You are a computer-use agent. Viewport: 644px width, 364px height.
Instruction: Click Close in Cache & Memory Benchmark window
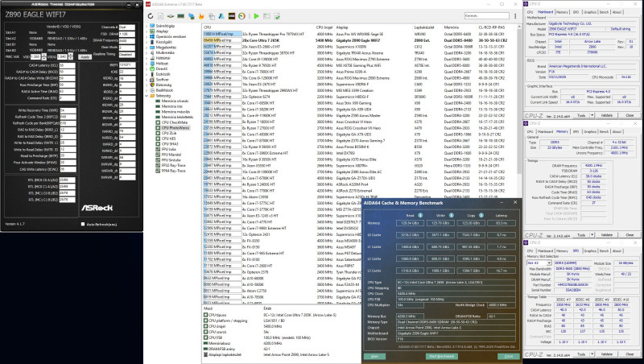509,356
